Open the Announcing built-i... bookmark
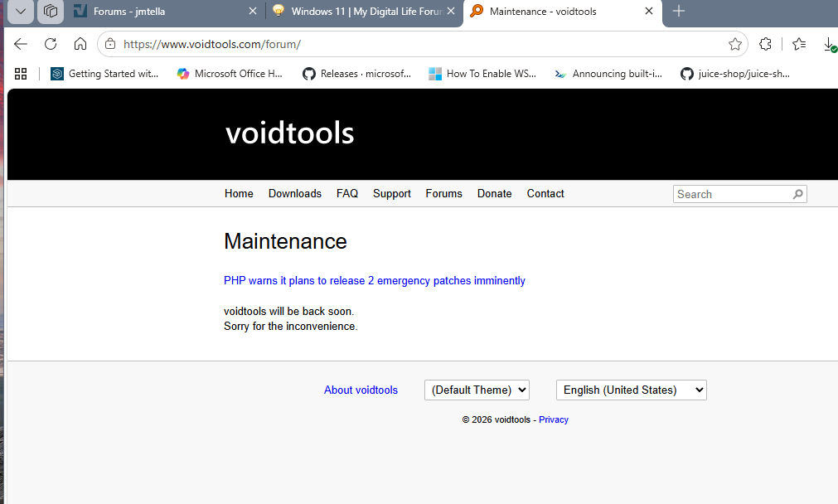The height and width of the screenshot is (504, 838). pyautogui.click(x=608, y=74)
